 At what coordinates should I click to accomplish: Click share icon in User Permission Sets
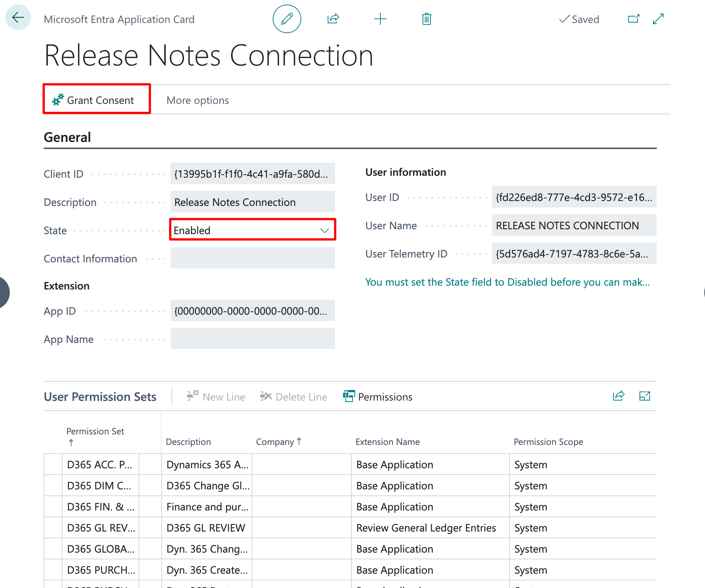pyautogui.click(x=618, y=396)
